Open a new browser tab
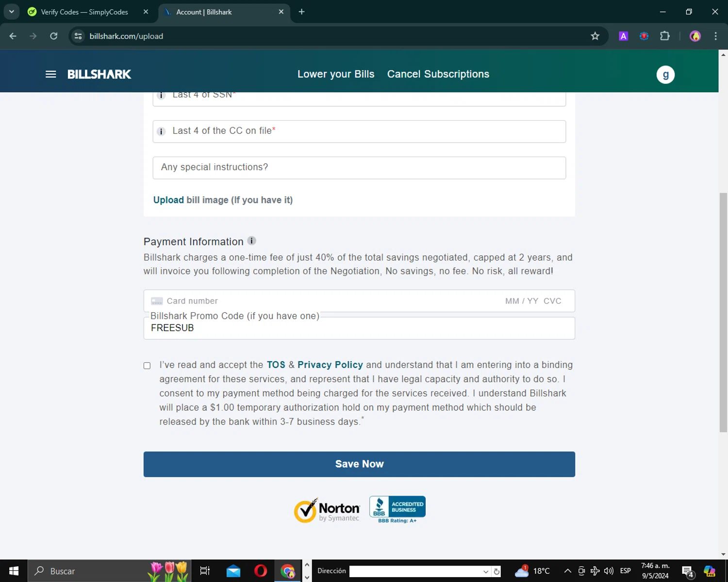 (x=301, y=12)
